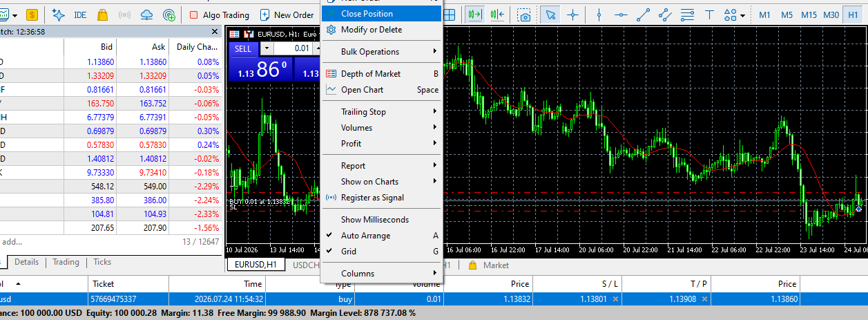
Task: Toggle Grid checkmark option
Action: coord(382,252)
